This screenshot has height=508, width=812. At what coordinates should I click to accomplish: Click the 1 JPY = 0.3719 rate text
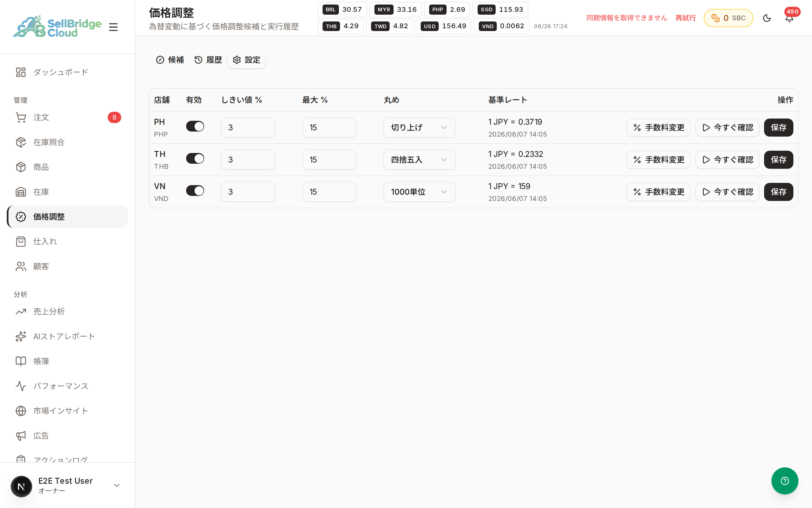coord(515,122)
